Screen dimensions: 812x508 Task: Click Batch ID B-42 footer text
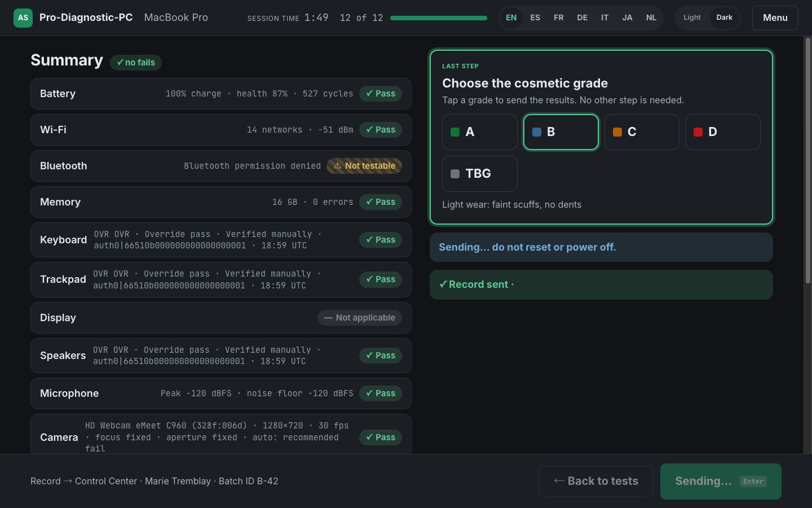point(249,481)
